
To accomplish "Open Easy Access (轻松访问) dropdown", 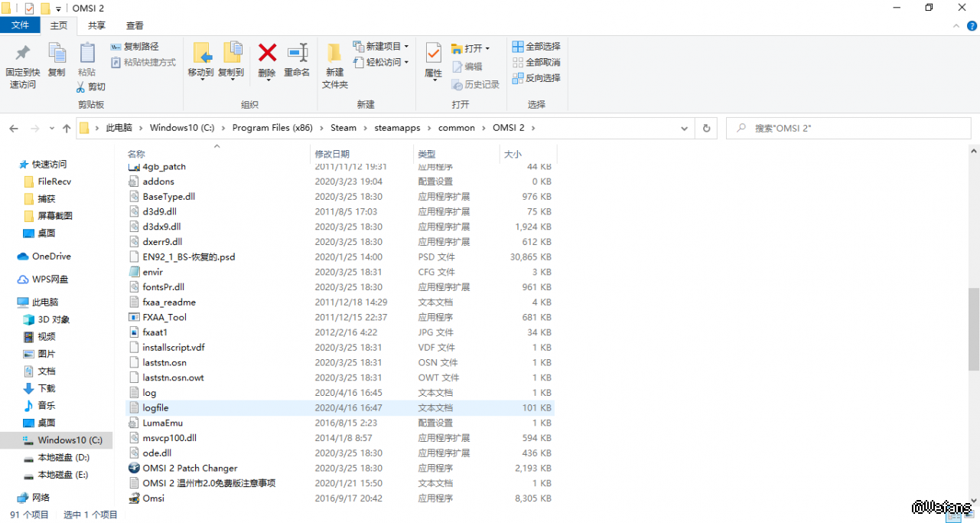I will pos(381,62).
